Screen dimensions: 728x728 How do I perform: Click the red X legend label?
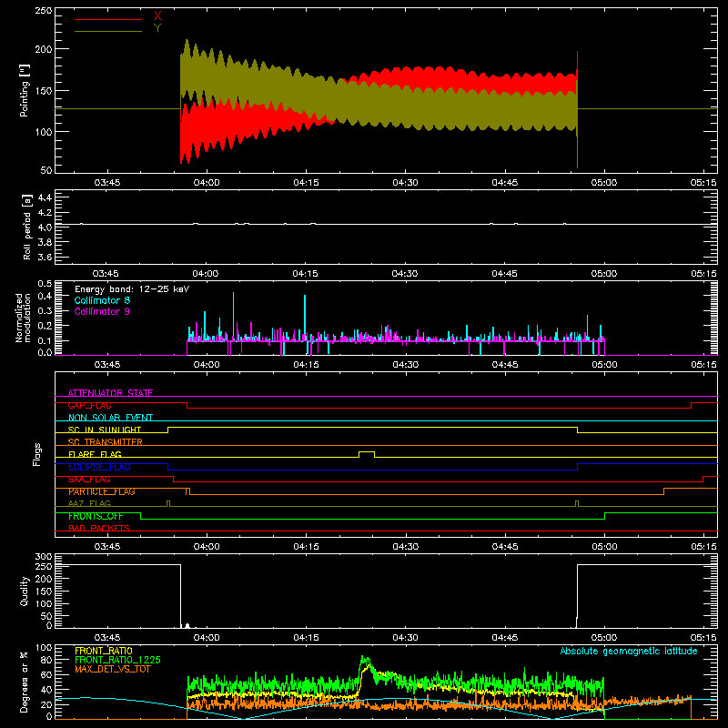[x=157, y=16]
